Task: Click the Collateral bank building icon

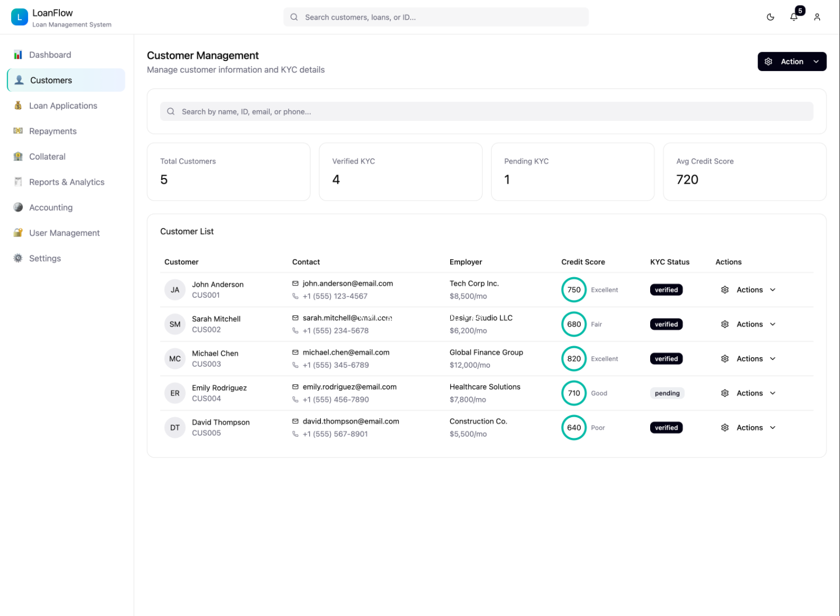Action: click(x=18, y=157)
